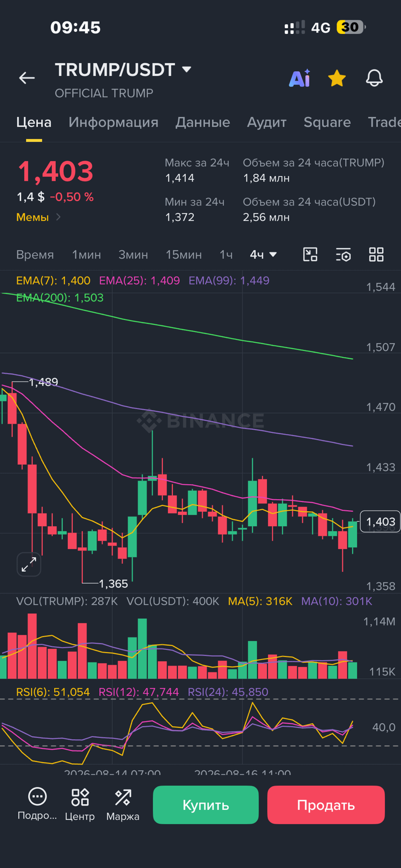Tap the 1,365 low marker on chart
The height and width of the screenshot is (868, 401).
tap(113, 584)
